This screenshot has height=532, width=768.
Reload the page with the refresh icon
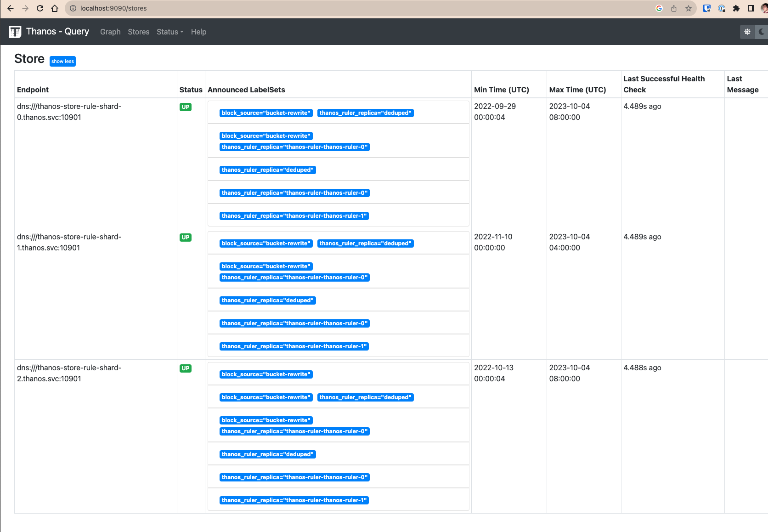(x=40, y=8)
